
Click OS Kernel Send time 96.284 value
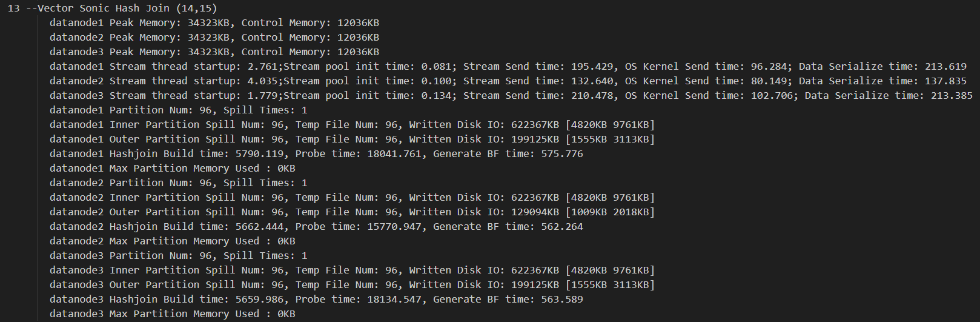pos(769,67)
